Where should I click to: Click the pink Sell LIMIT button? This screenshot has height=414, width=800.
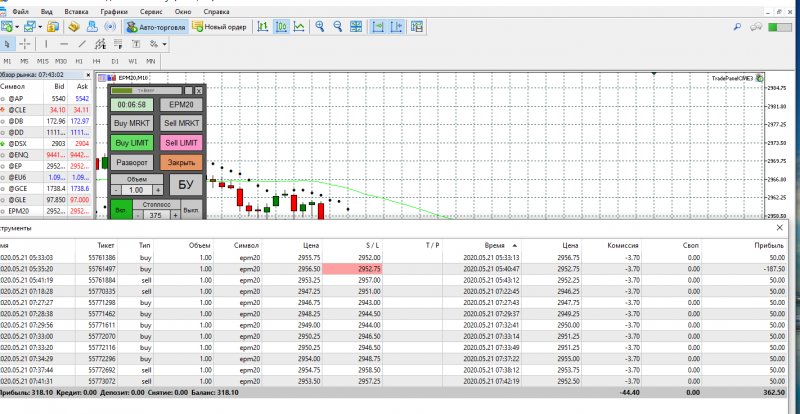[181, 143]
